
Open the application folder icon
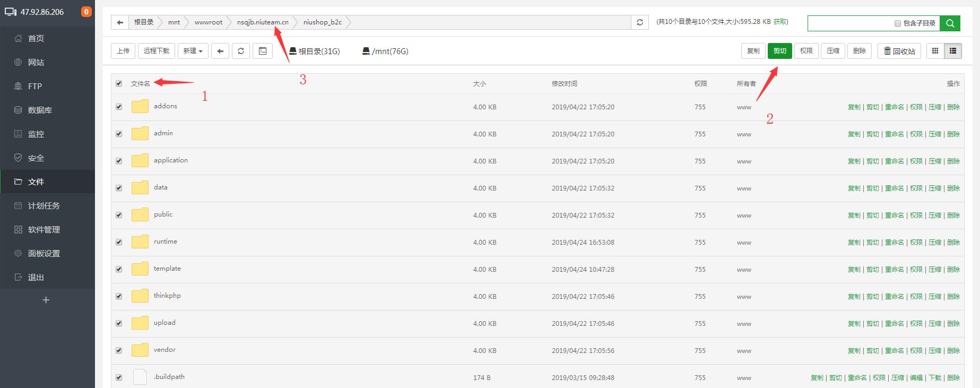coord(140,161)
